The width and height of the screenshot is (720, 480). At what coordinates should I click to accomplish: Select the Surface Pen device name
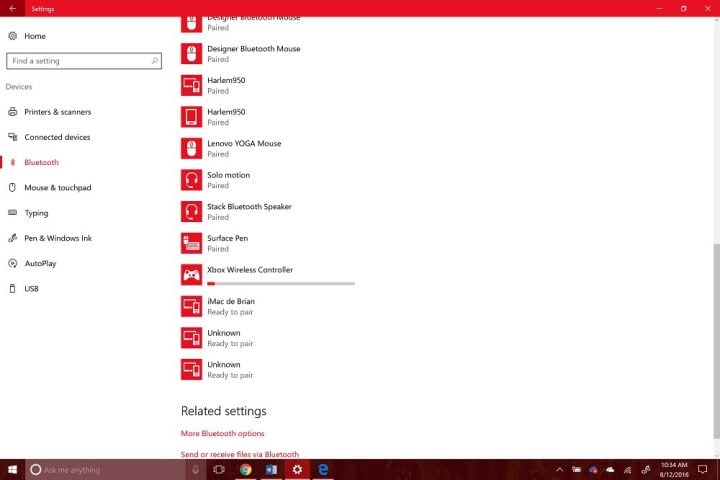[227, 238]
